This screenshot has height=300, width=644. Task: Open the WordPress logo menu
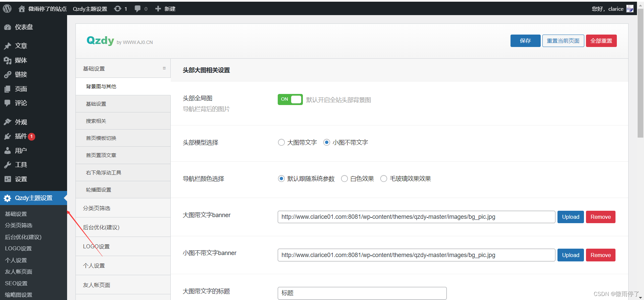(x=7, y=8)
